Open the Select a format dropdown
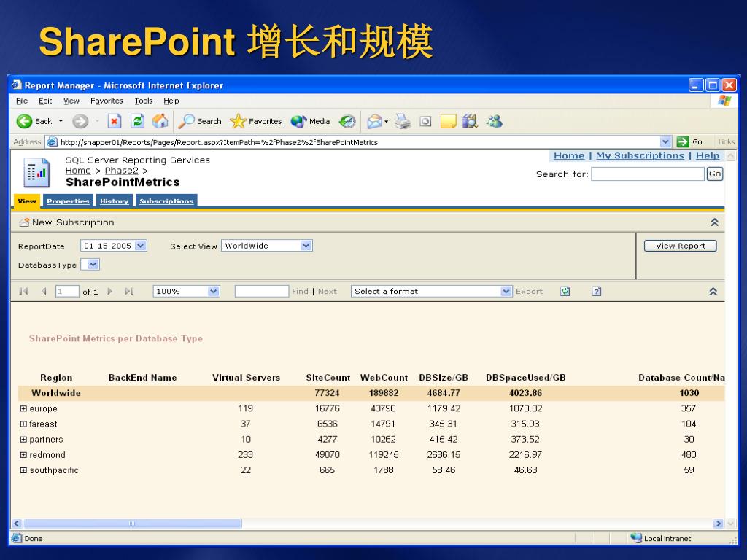 point(506,292)
